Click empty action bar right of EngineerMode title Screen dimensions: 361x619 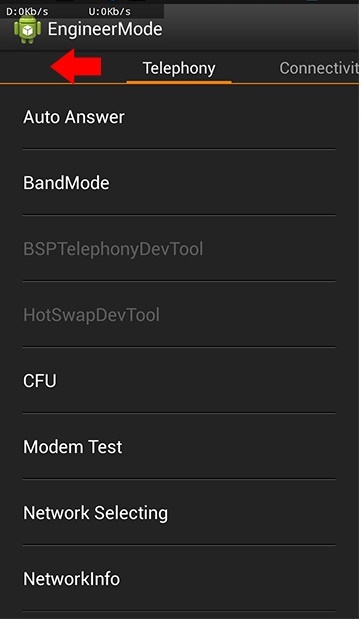261,30
